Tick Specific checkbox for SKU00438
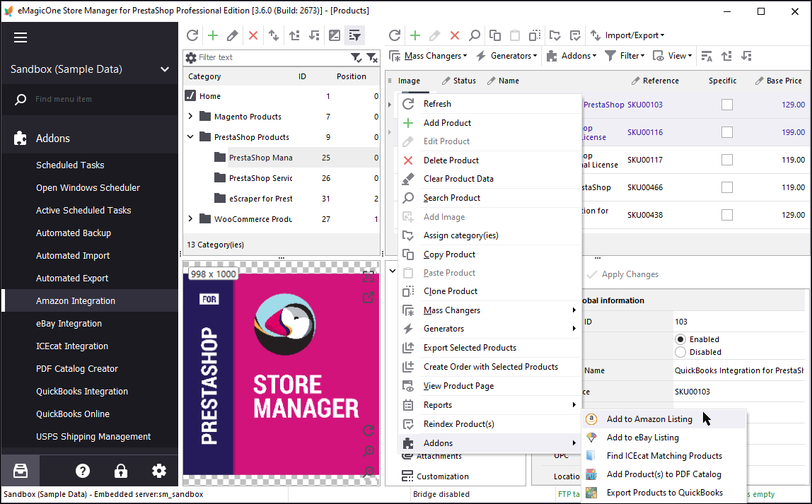This screenshot has width=812, height=504. tap(727, 214)
